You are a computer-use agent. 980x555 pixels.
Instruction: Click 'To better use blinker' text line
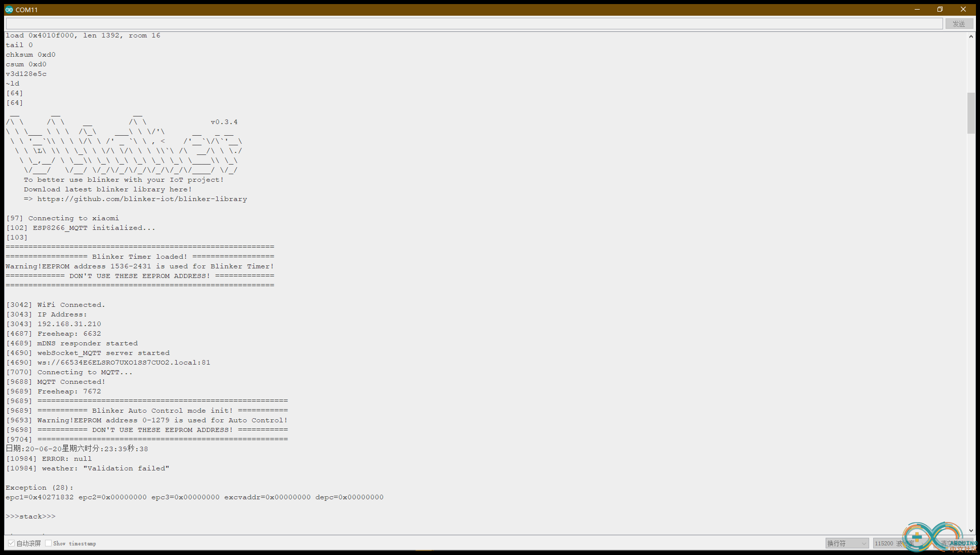coord(124,180)
